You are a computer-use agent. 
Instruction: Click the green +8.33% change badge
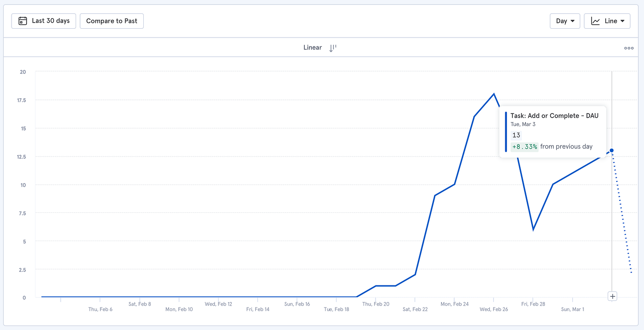(x=525, y=146)
